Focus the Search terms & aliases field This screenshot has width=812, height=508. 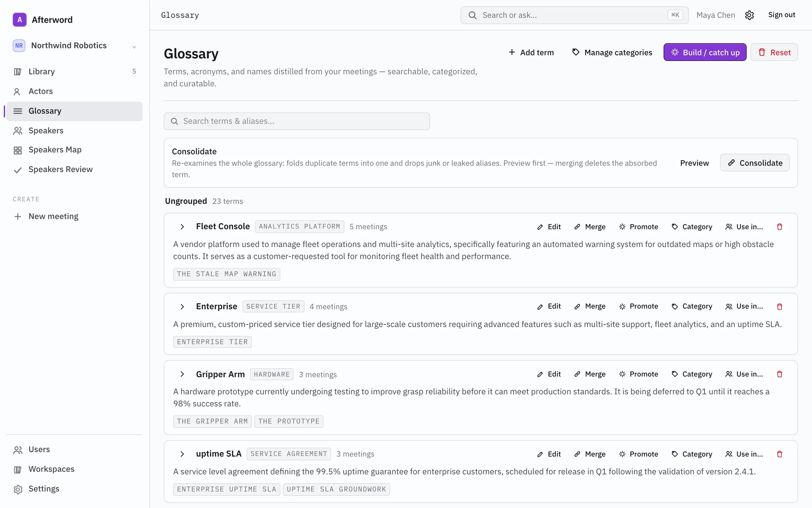(x=297, y=121)
